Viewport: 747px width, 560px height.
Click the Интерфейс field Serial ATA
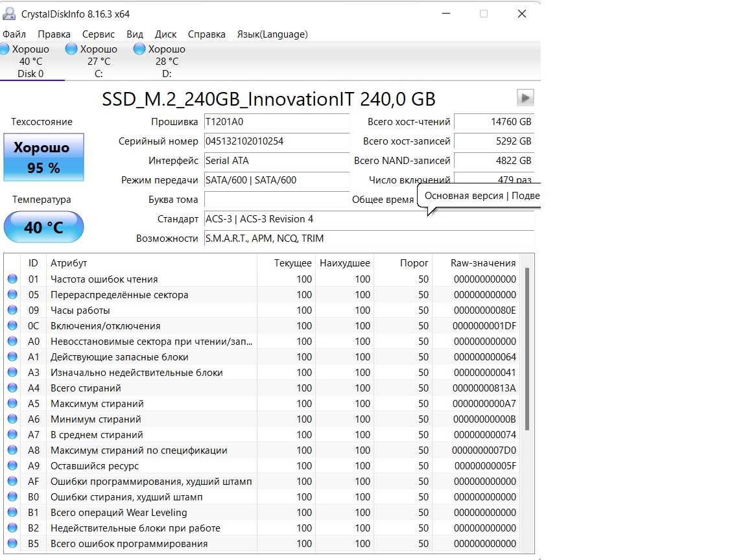coord(276,161)
